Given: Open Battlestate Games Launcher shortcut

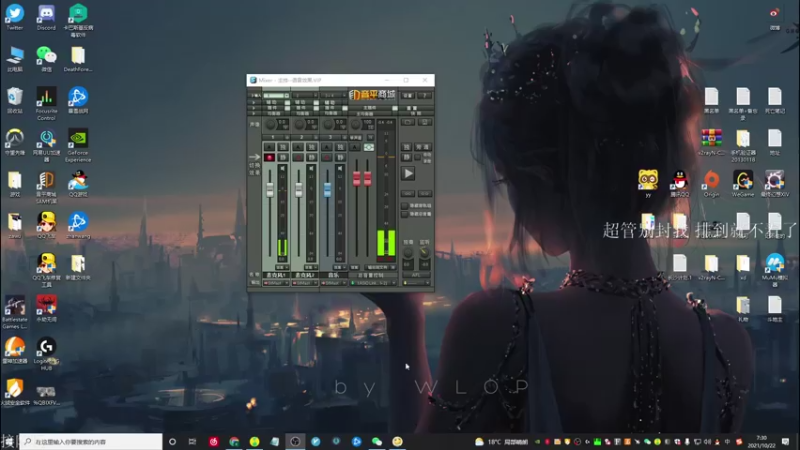Looking at the screenshot, I should pos(15,312).
